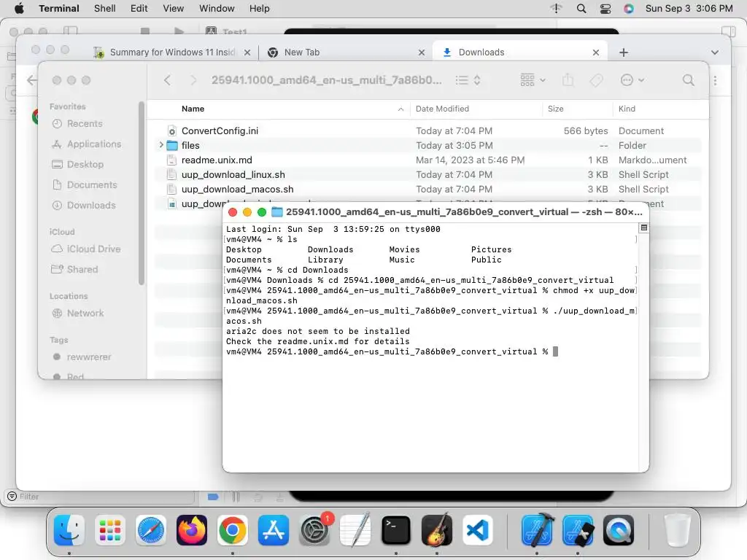Launch Safari from the Dock

tap(151, 531)
